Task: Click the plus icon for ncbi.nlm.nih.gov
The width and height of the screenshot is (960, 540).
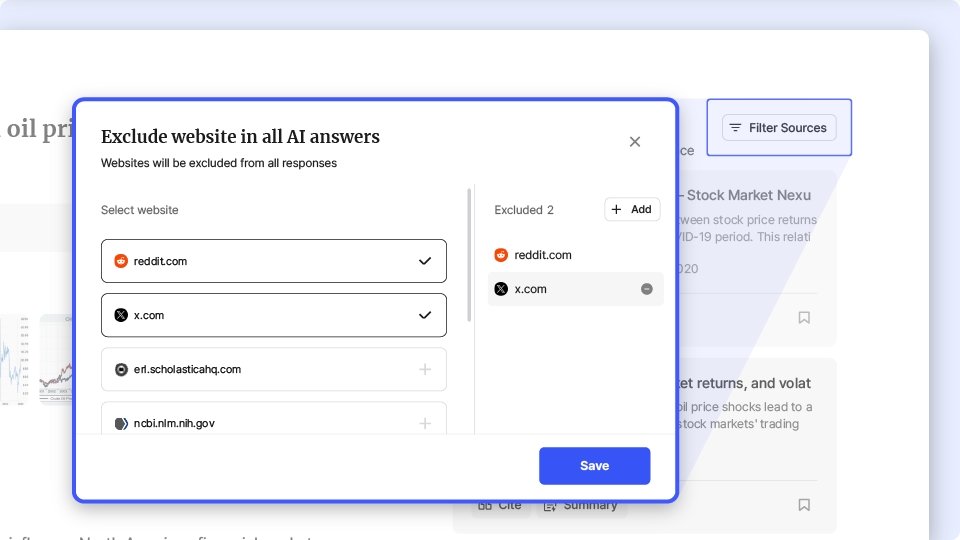Action: click(425, 423)
